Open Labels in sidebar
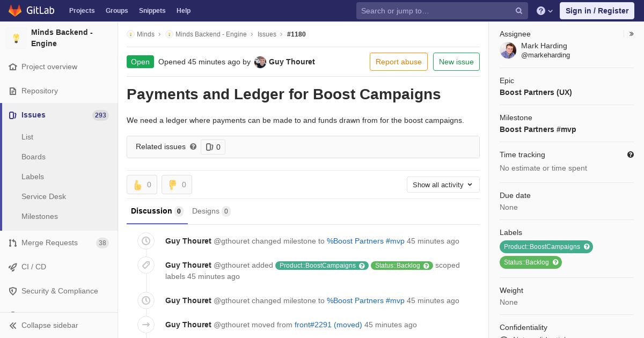 33,177
